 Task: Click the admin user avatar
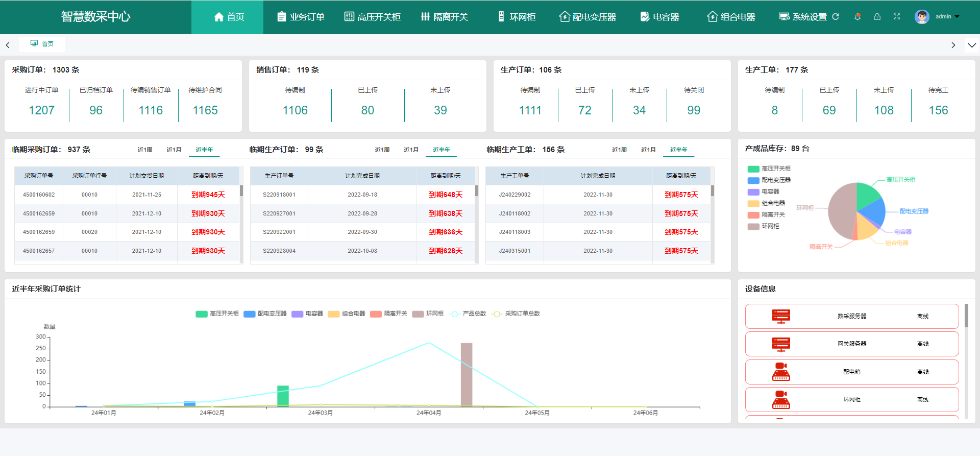922,16
